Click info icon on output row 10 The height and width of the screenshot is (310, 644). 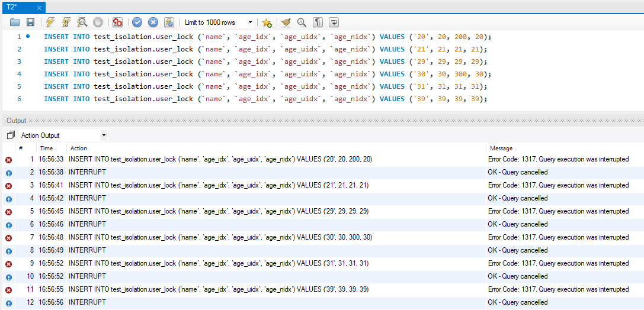pyautogui.click(x=9, y=277)
